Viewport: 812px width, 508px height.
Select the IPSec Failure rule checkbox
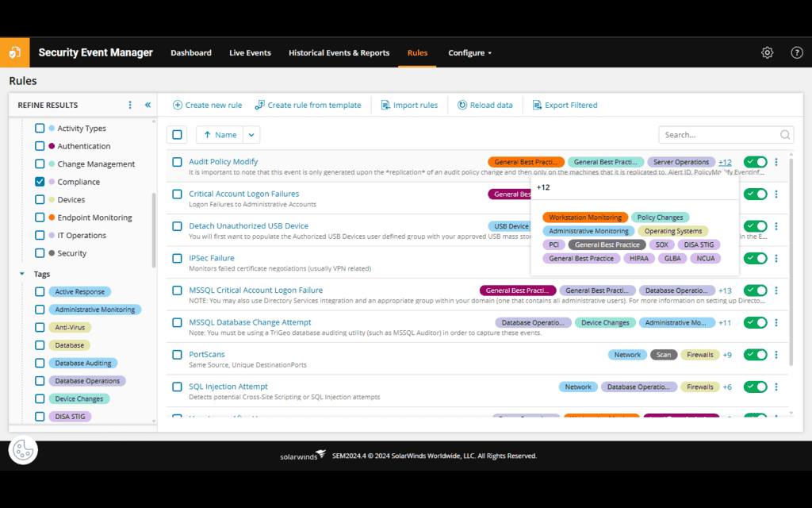177,258
